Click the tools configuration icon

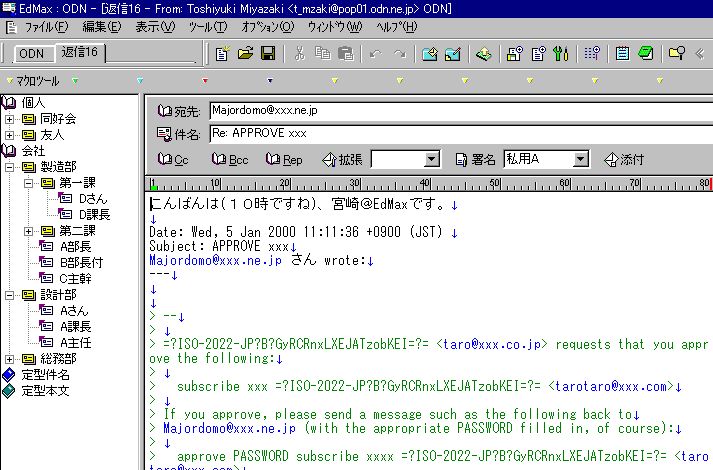[561, 54]
